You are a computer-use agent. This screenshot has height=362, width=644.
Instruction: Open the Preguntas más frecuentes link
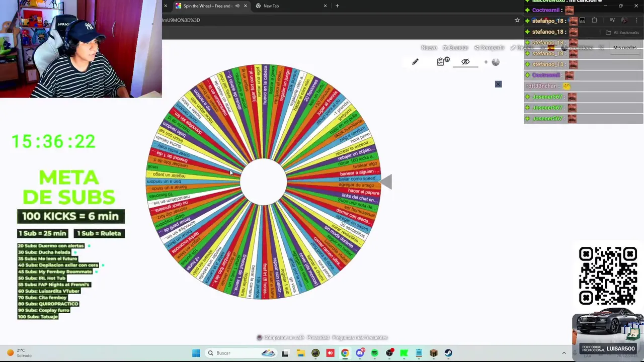point(359,338)
